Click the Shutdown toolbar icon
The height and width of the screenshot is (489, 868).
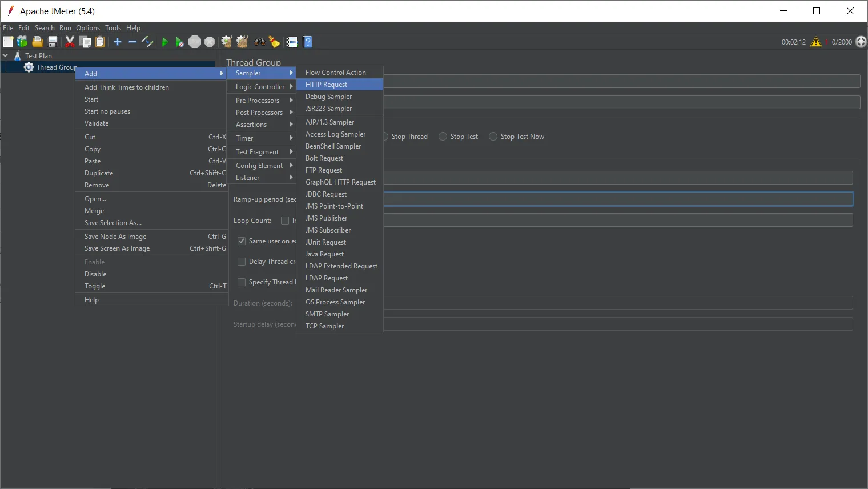point(210,42)
